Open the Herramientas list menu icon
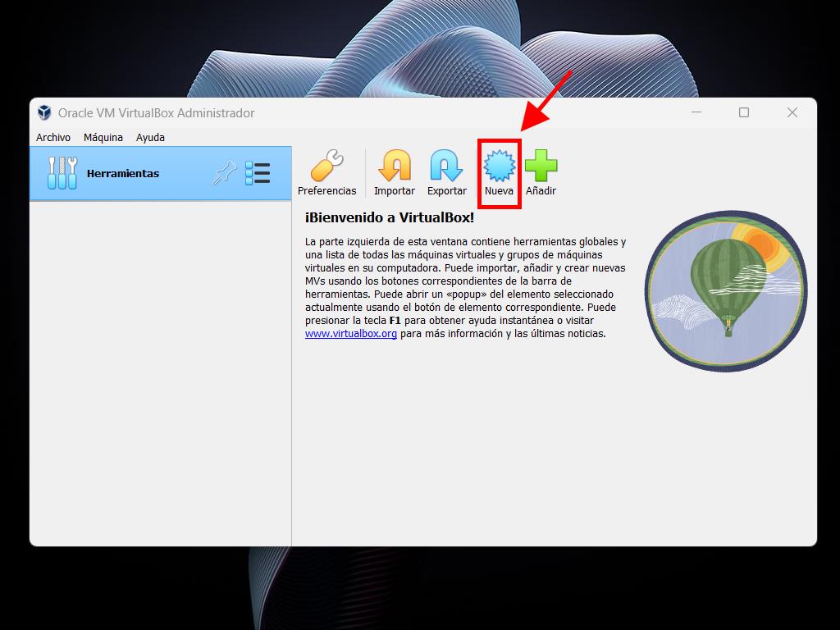The image size is (840, 630). [x=258, y=173]
